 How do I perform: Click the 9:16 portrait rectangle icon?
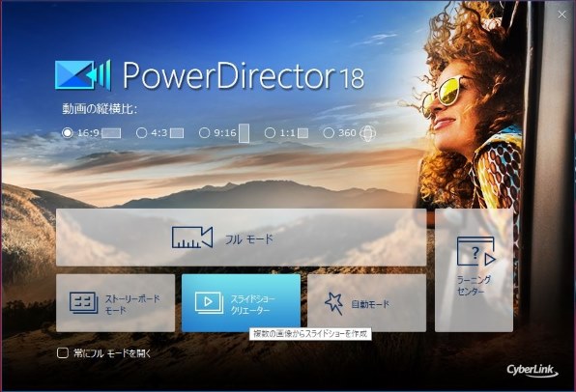click(244, 133)
